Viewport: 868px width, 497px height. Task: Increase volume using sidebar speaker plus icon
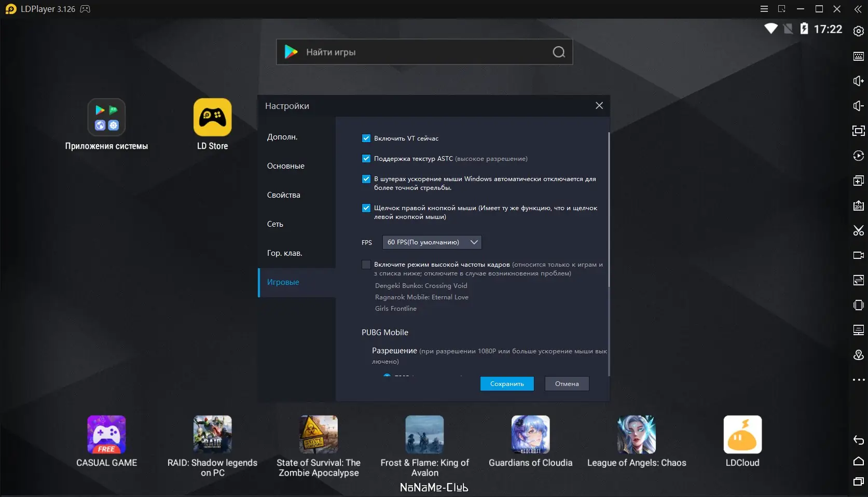[859, 81]
